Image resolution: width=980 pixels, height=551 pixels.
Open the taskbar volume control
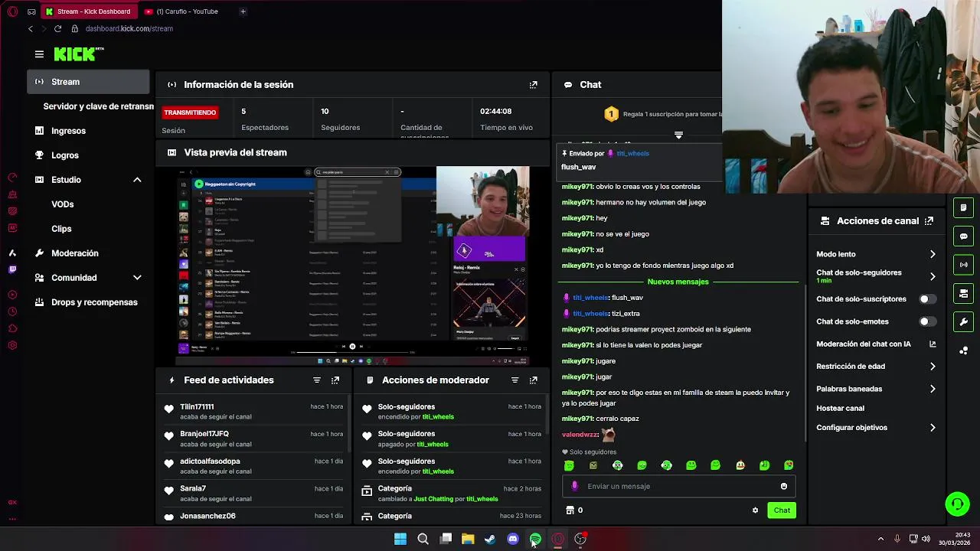point(926,539)
